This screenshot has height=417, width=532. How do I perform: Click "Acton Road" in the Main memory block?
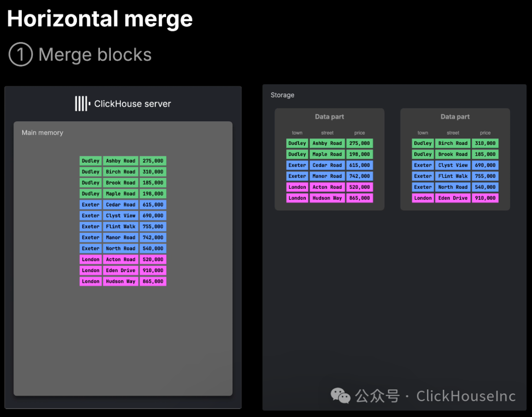tap(121, 259)
